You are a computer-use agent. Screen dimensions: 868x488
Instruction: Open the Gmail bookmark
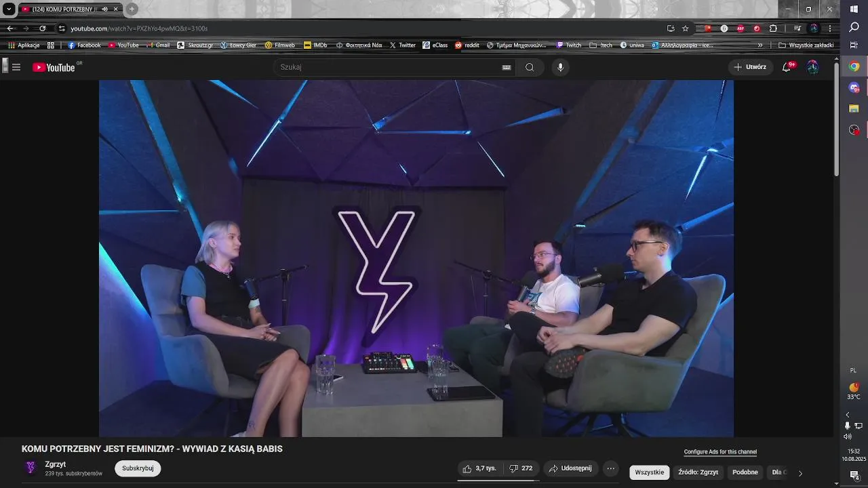158,45
